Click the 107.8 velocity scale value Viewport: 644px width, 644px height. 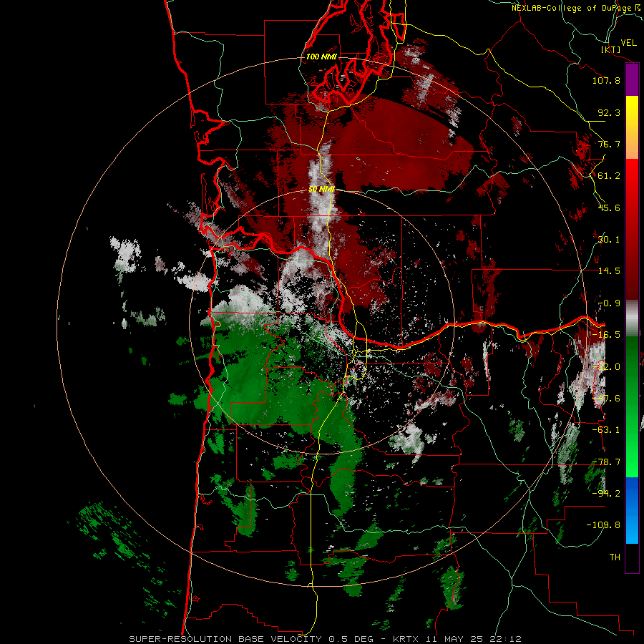(606, 80)
